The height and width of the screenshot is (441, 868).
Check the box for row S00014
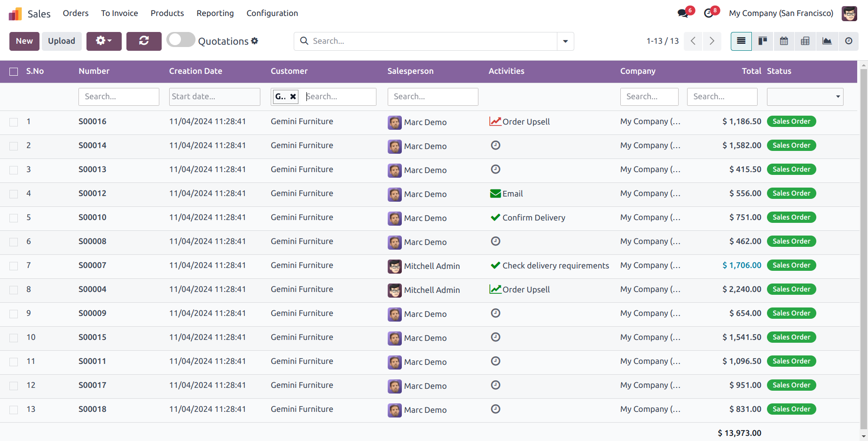tap(14, 146)
